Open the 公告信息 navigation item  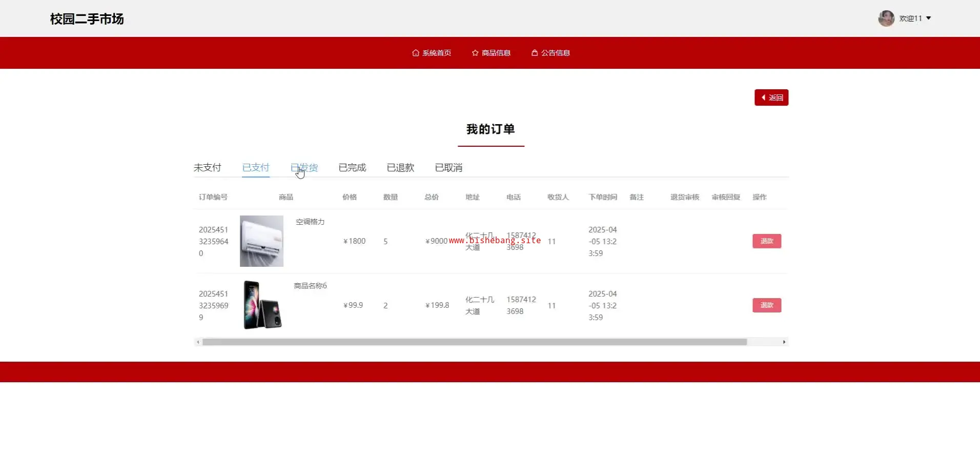[550, 53]
